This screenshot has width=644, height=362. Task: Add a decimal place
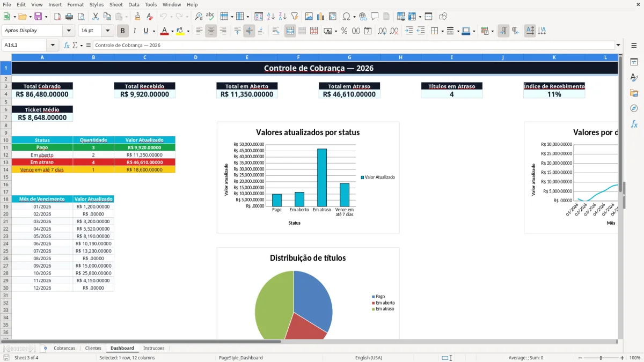point(383,31)
